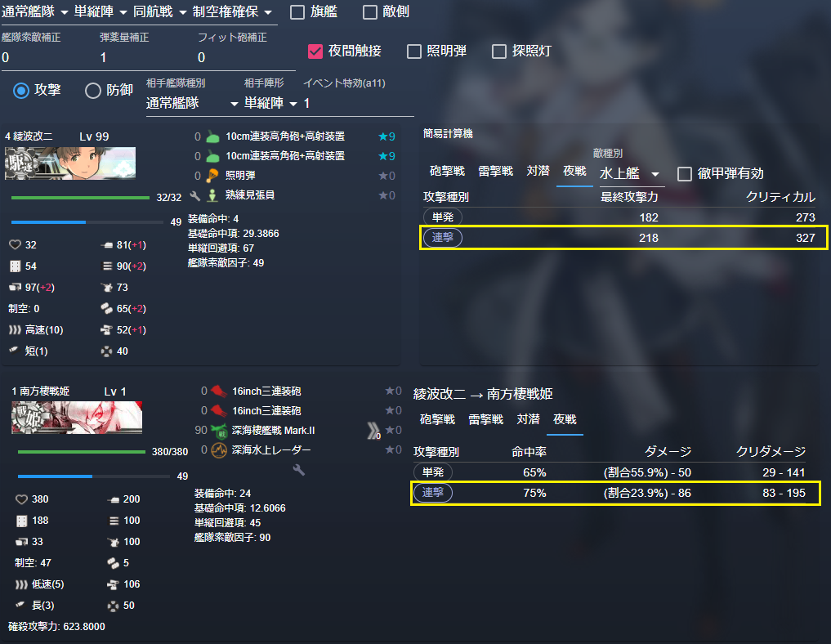831x644 pixels.
Task: Switch to 砲撃戦 tab in 簡易計算機
Action: (447, 171)
